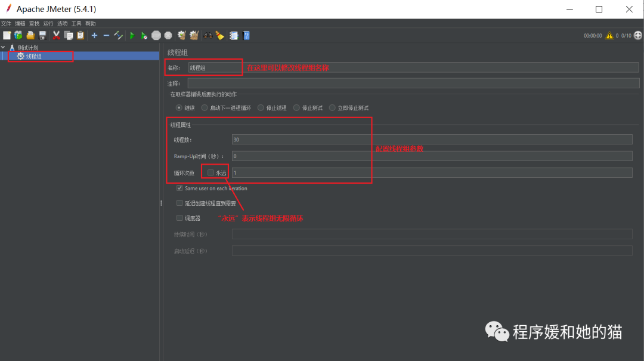Click the Clear All icon

pos(194,35)
